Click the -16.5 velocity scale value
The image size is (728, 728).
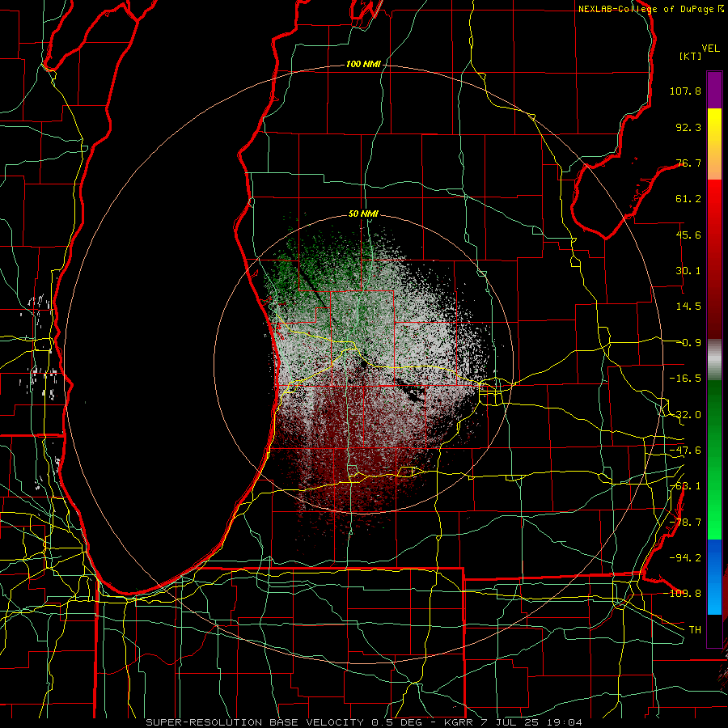[685, 379]
